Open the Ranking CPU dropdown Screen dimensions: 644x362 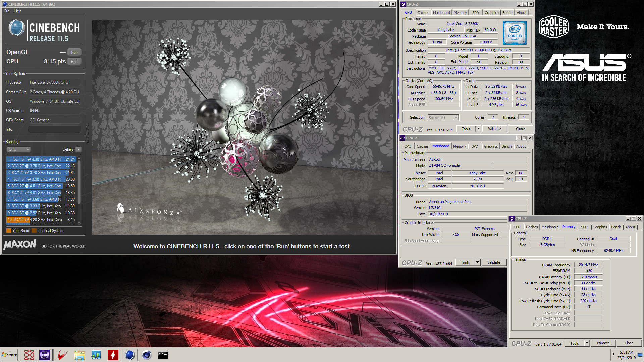click(x=18, y=149)
